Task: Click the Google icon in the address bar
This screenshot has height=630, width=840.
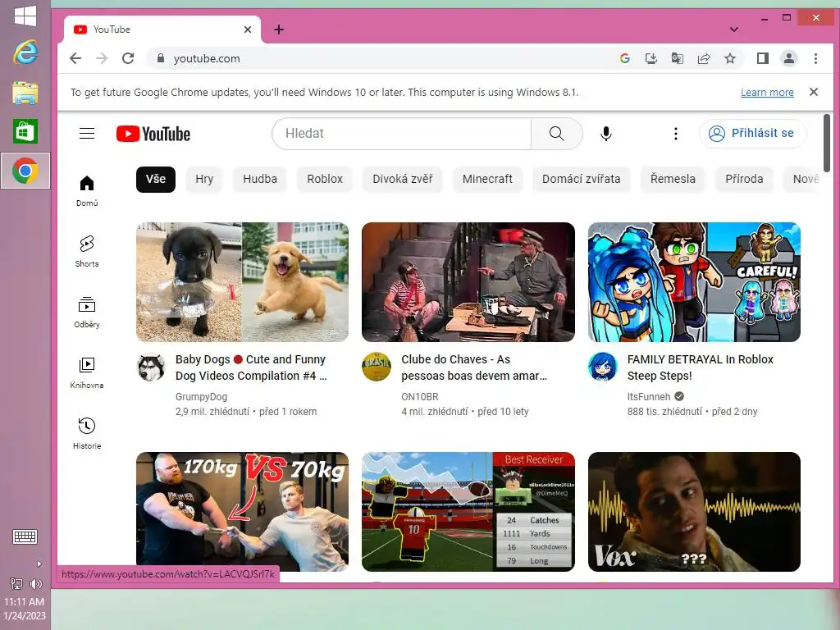Action: point(624,58)
